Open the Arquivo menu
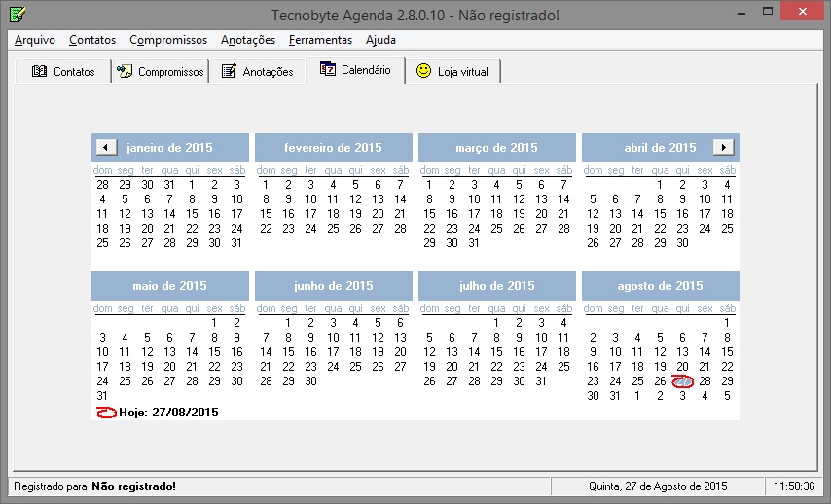Screen dimensions: 831x504 coord(35,40)
